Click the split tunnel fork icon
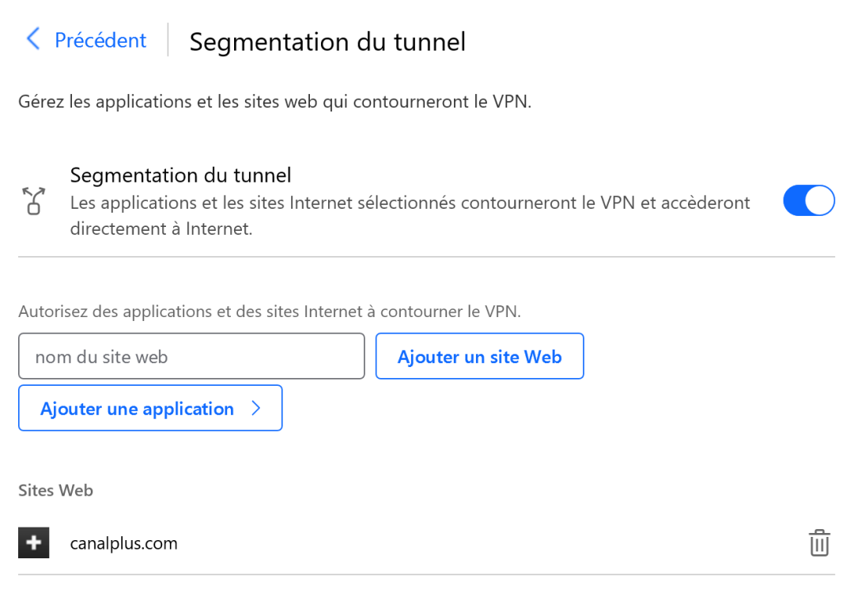 [33, 202]
